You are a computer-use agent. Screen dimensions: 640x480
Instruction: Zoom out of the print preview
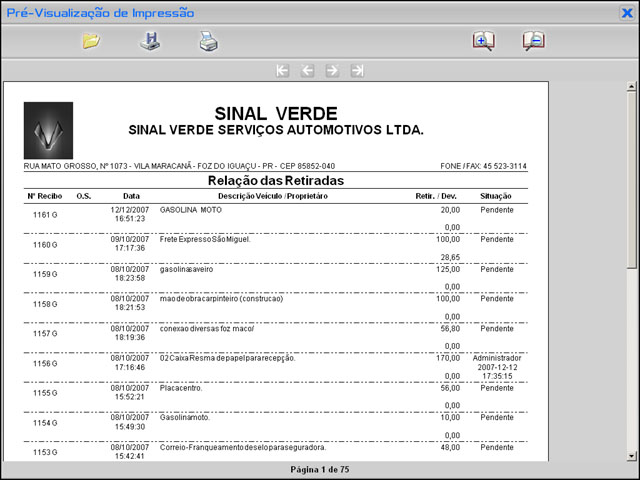coord(533,42)
